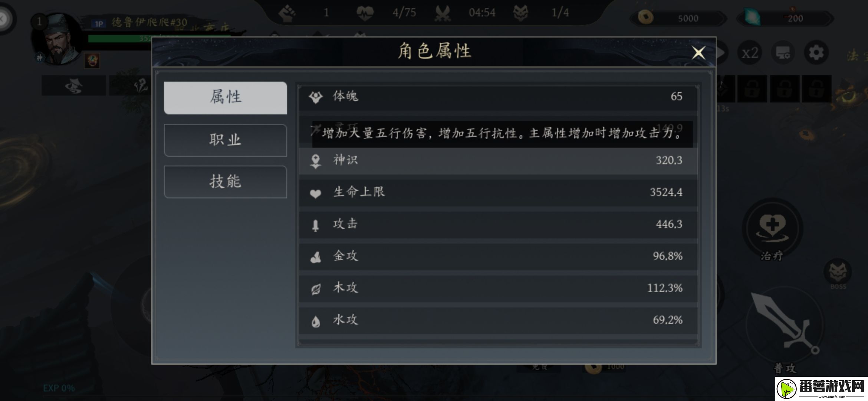Click the wolf emblem showing 1/4
Viewport: 868px width, 401px height.
point(521,12)
